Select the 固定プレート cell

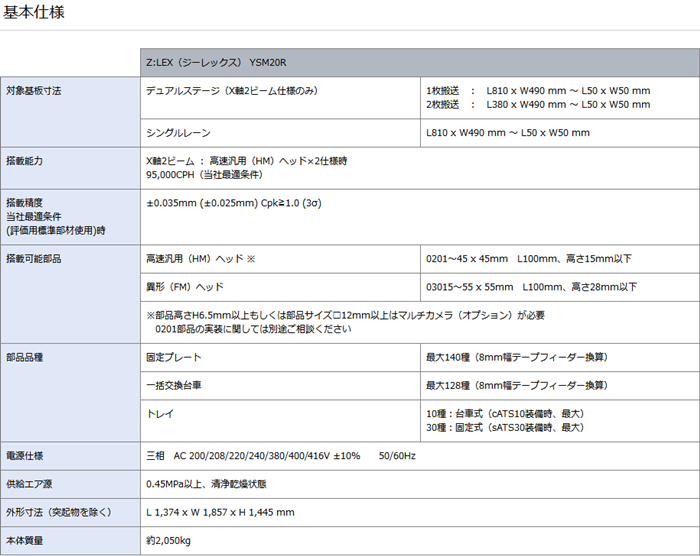coord(280,358)
